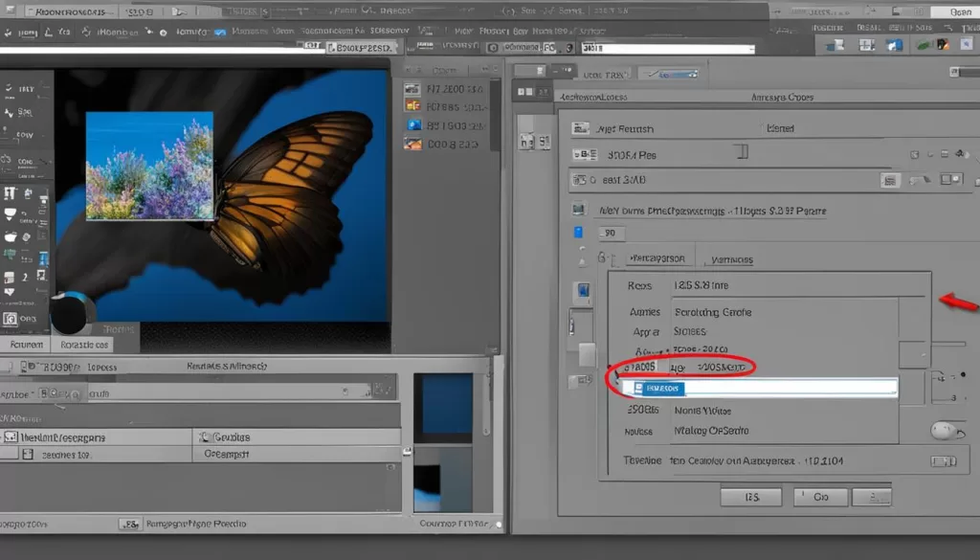Switch to the 'Percapsor' tab in dialog
Screen dimensions: 980x560
point(657,258)
